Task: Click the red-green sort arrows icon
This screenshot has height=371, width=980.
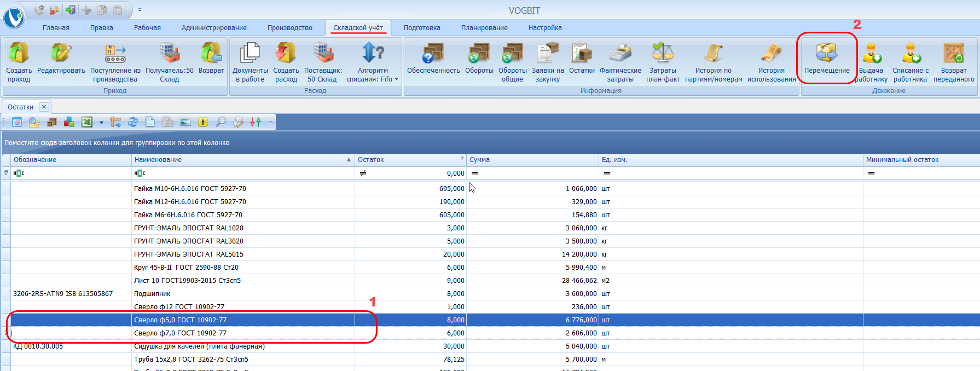Action: click(256, 122)
